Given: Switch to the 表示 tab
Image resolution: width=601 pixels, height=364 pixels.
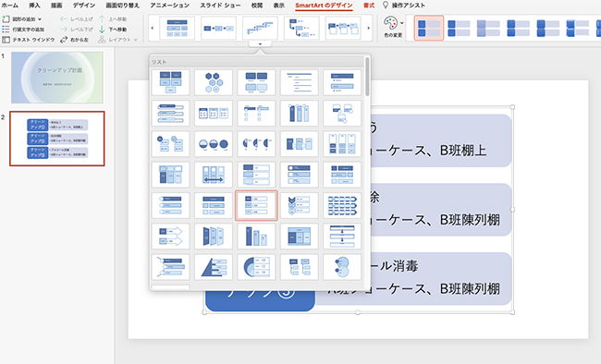Looking at the screenshot, I should coord(278,6).
